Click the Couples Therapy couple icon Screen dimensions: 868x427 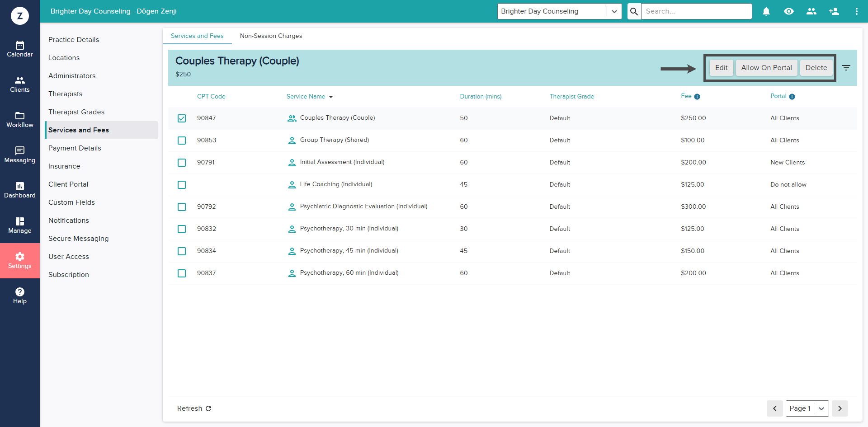click(292, 118)
